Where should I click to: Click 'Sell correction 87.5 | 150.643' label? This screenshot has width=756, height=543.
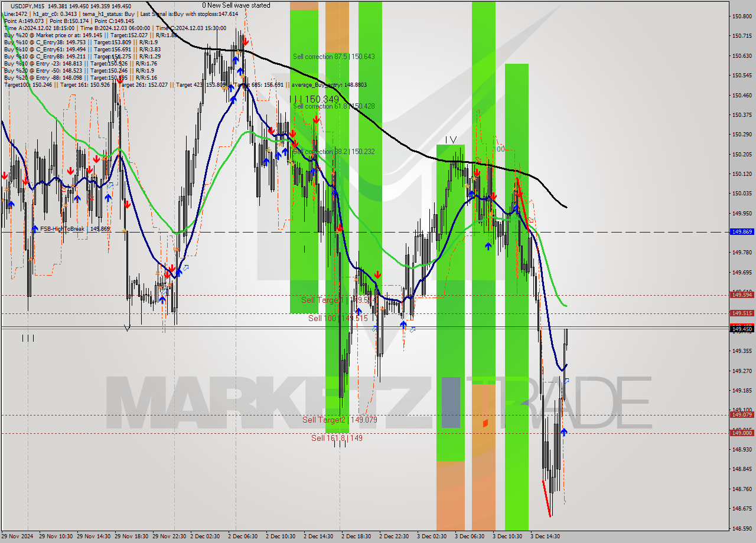coord(334,57)
